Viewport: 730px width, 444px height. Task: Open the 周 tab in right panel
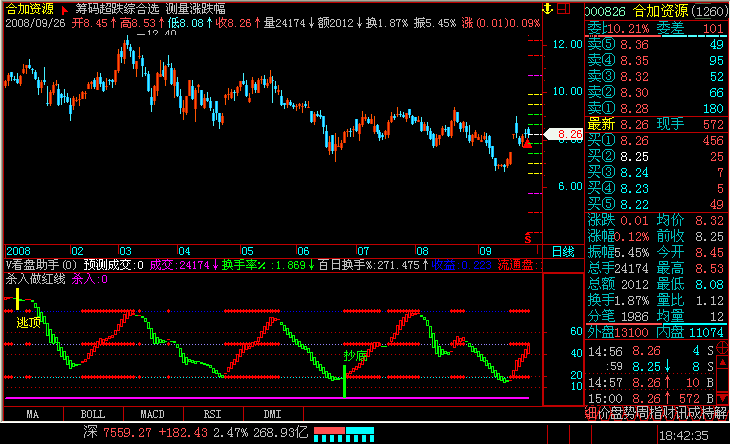point(642,413)
